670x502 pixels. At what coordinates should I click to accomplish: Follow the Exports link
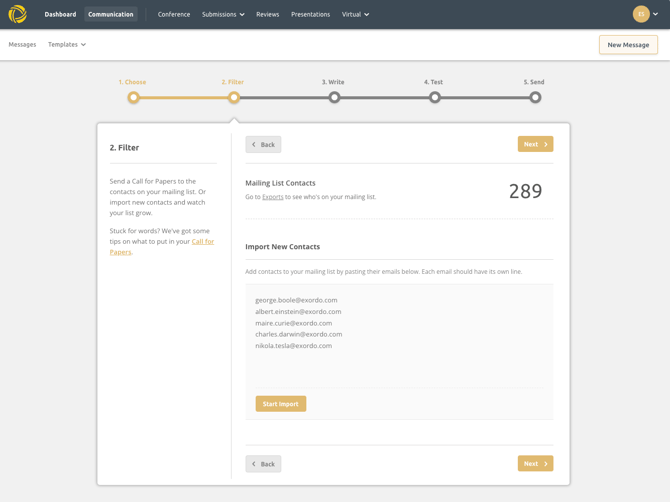click(273, 197)
